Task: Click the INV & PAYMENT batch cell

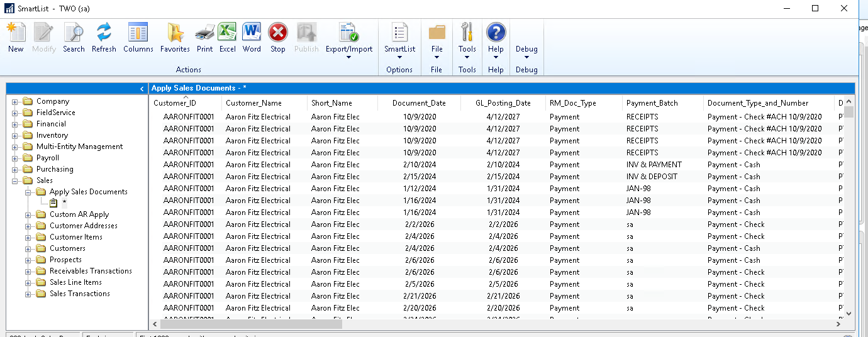Action: pos(654,165)
